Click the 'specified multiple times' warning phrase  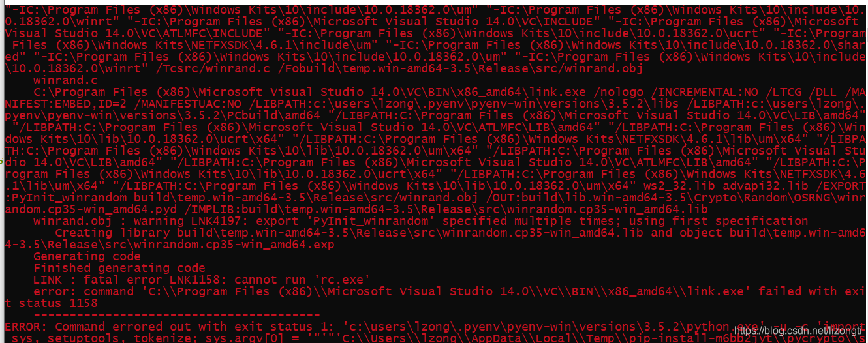[x=529, y=221]
